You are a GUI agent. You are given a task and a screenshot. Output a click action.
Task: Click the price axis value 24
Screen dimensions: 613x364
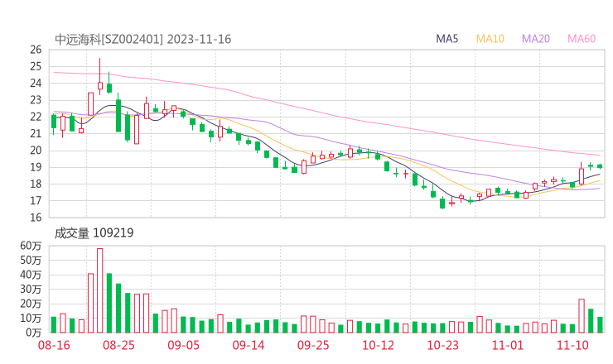pyautogui.click(x=36, y=84)
